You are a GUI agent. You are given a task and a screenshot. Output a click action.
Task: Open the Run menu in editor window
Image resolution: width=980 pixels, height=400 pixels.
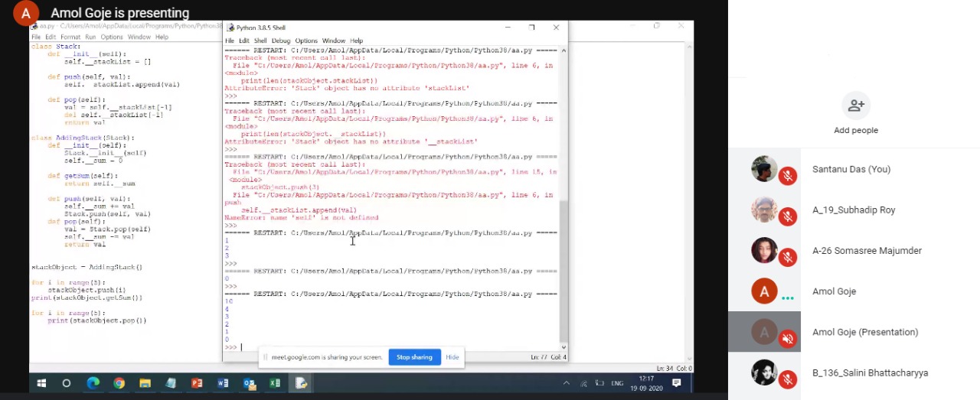pos(90,37)
